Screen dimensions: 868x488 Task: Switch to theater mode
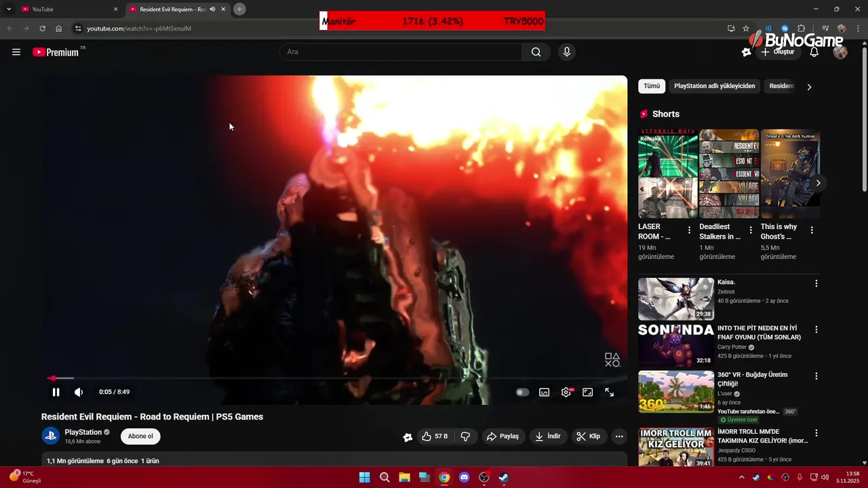coord(588,392)
